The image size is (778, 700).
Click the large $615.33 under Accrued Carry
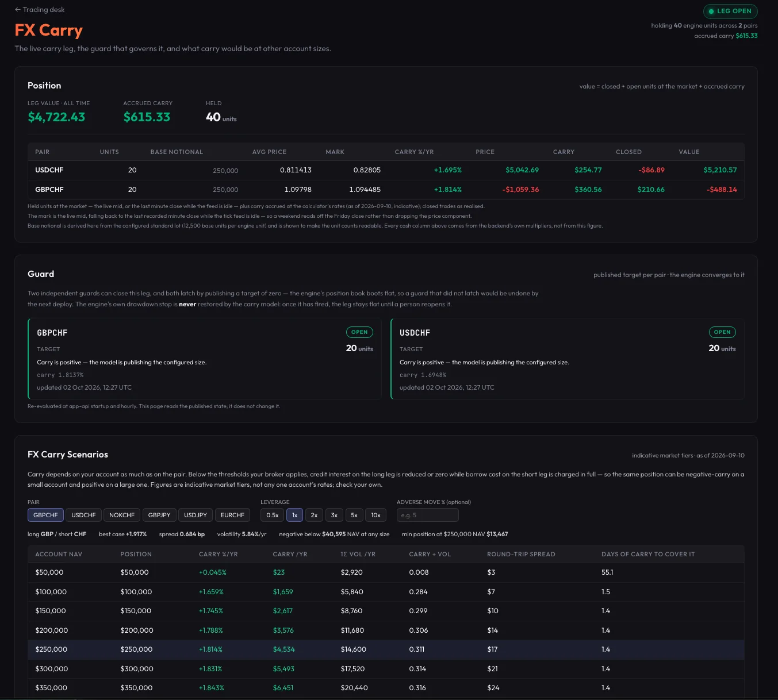point(147,117)
